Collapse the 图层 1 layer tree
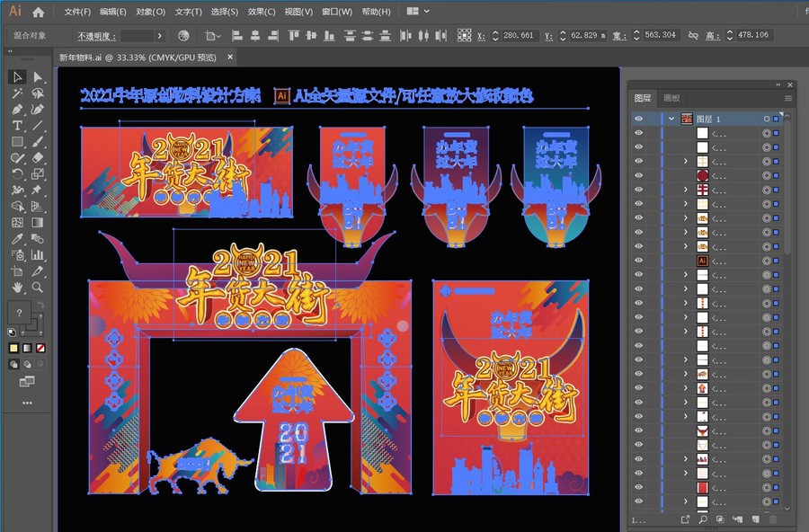Image resolution: width=809 pixels, height=532 pixels. tap(671, 119)
